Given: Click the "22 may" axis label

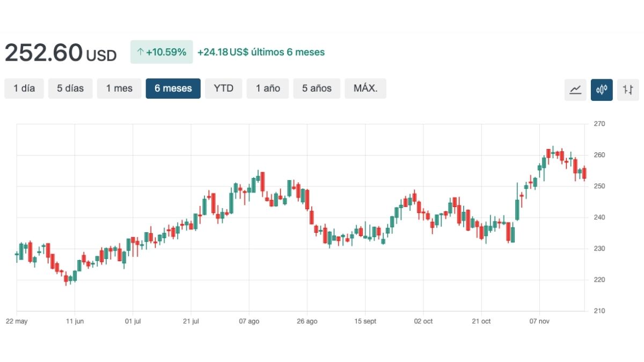Looking at the screenshot, I should click(17, 321).
